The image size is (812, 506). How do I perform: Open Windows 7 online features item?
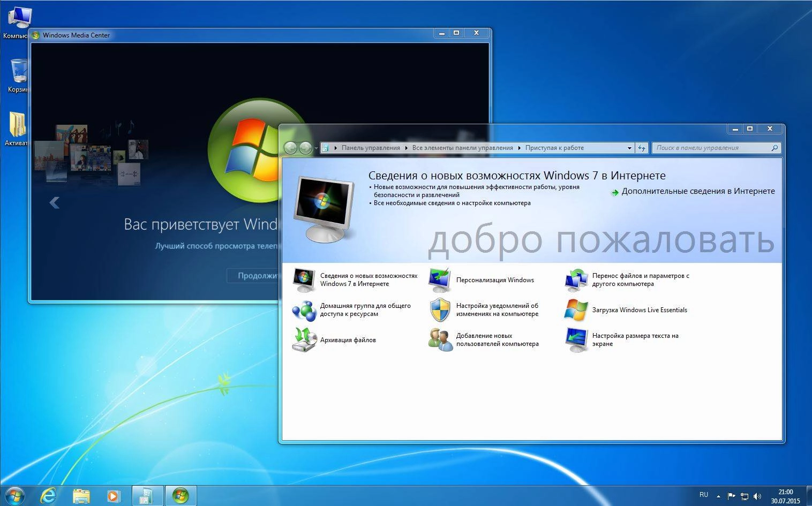pos(355,280)
